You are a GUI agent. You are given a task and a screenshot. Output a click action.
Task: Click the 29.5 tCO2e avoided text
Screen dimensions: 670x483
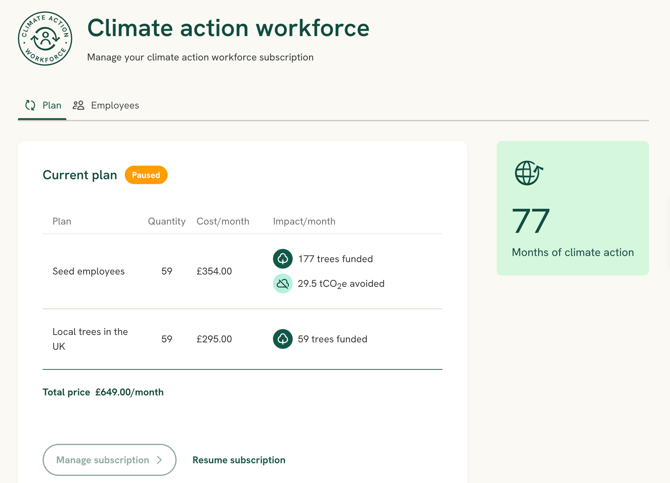(x=341, y=284)
